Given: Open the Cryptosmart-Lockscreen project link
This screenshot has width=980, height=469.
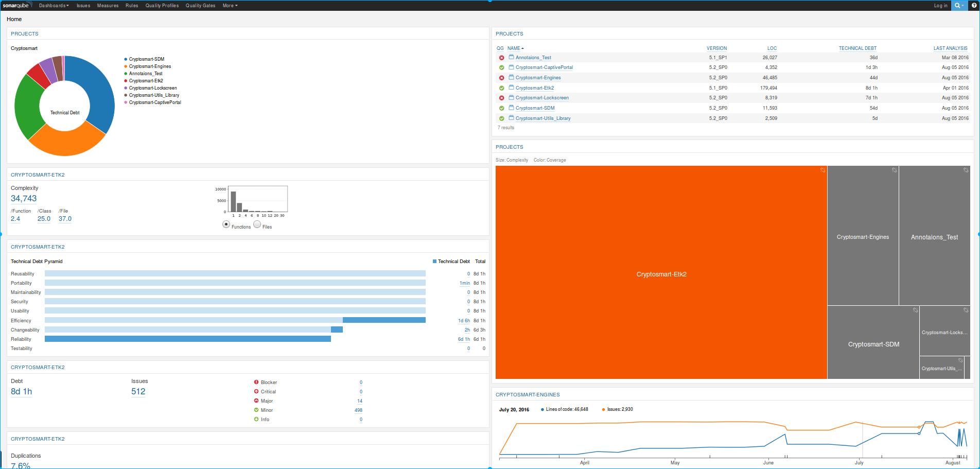Looking at the screenshot, I should 542,98.
